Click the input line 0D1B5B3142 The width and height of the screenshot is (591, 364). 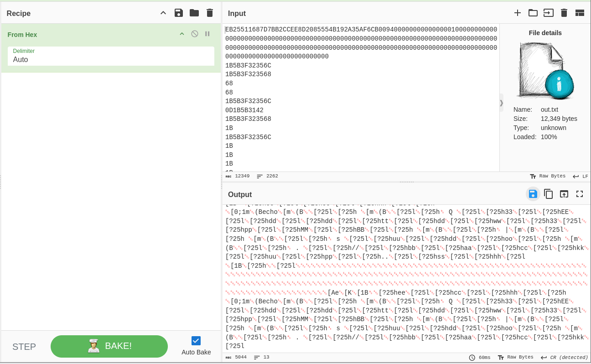[244, 110]
